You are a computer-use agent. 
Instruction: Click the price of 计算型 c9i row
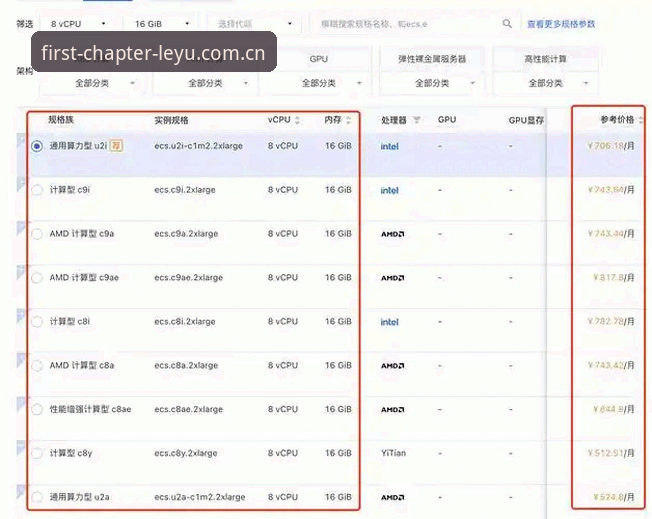(611, 190)
